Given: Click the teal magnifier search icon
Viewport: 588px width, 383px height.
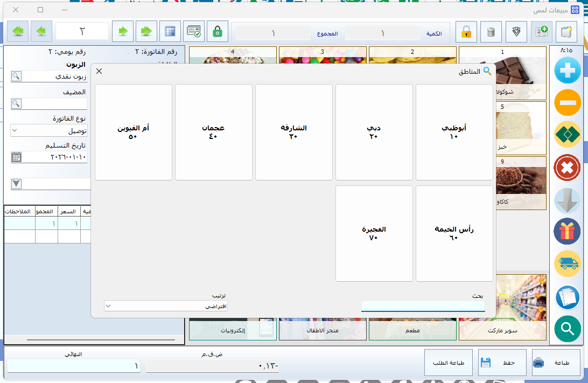Looking at the screenshot, I should [x=568, y=329].
